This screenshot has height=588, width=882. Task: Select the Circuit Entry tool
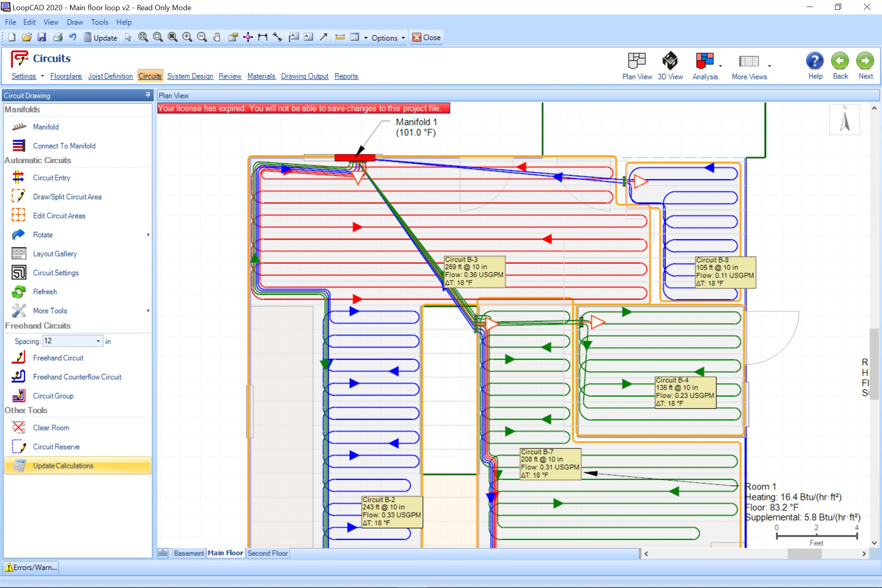(x=51, y=178)
